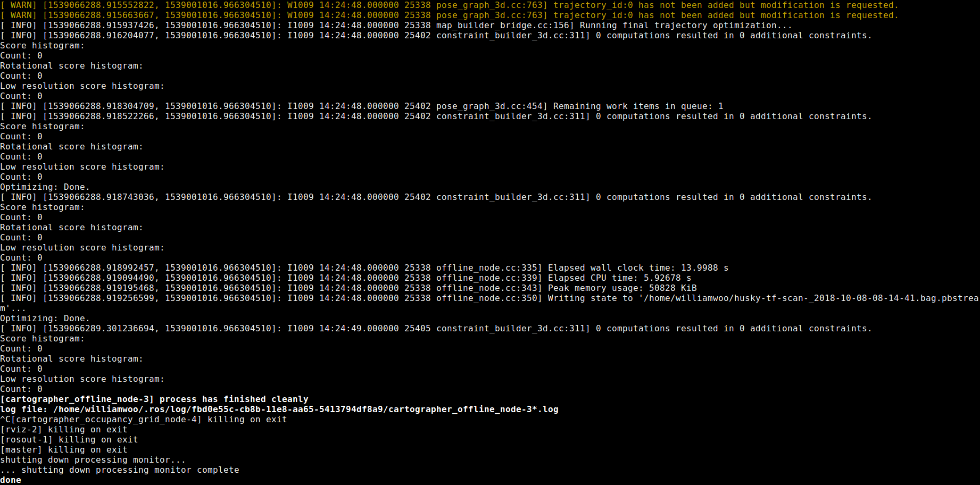Click 'offline_node.cc:343]' source reference
The image size is (980, 485).
click(x=489, y=288)
